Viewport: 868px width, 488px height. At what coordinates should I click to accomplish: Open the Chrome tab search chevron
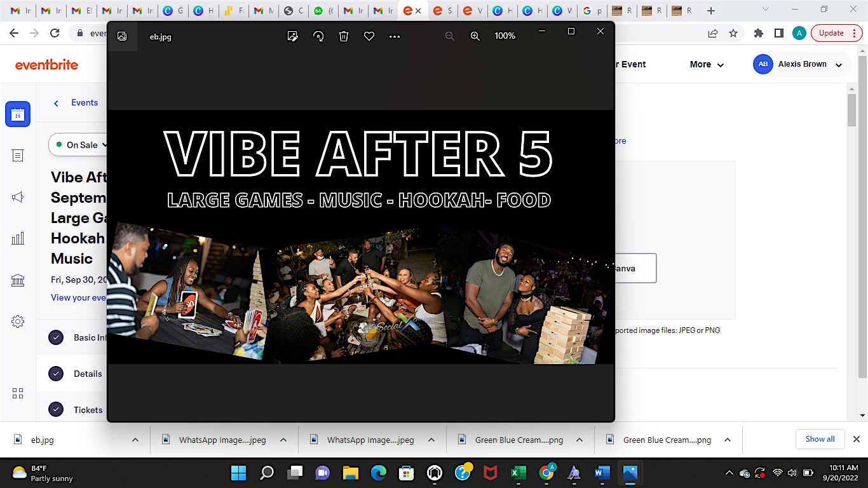click(765, 10)
